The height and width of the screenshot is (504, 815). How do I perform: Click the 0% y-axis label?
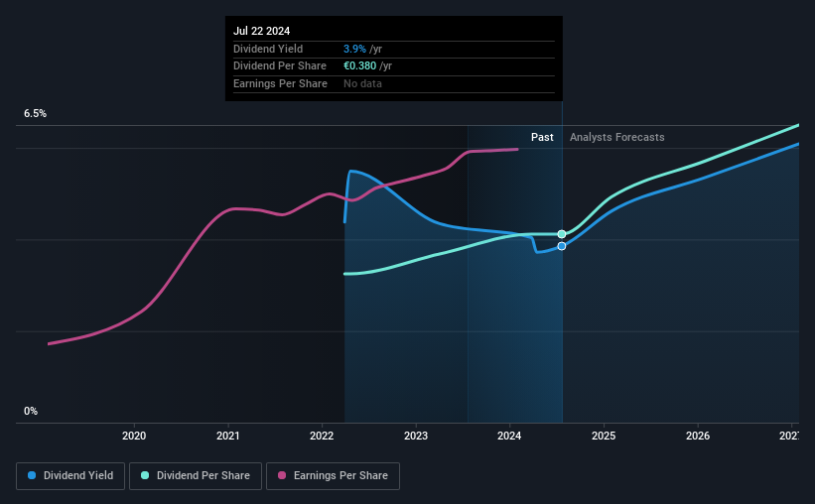31,412
